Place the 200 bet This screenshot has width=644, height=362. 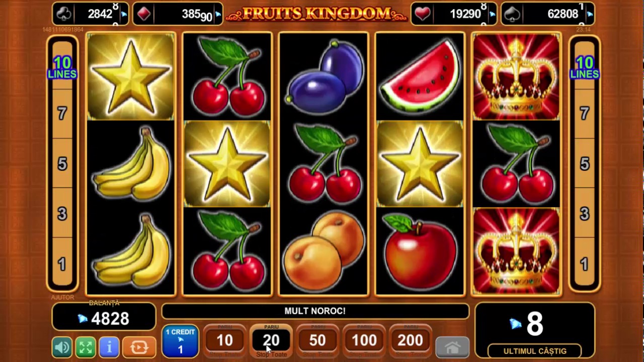click(x=411, y=341)
